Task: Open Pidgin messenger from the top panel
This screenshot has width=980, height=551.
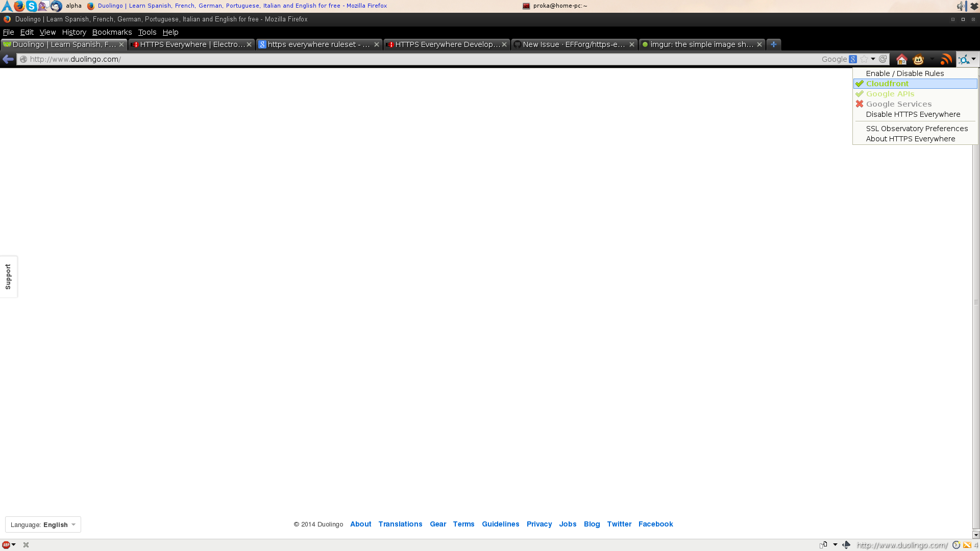Action: click(x=43, y=6)
